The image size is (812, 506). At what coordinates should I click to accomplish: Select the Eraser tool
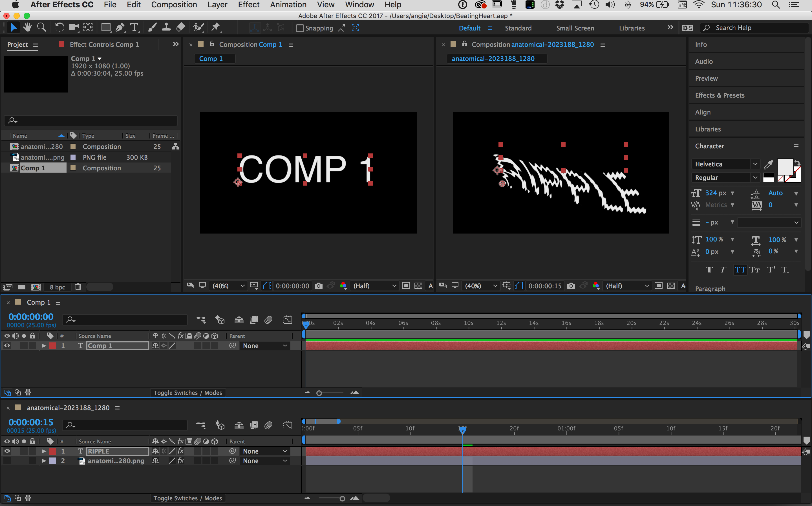tap(181, 27)
